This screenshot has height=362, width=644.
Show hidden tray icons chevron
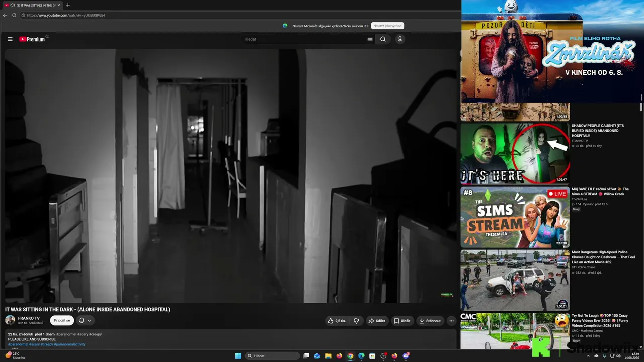point(589,356)
